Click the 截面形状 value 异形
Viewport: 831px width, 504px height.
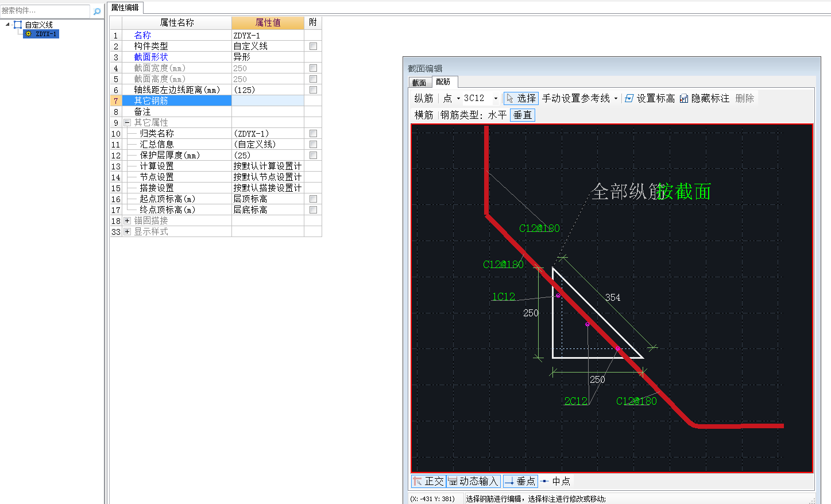(268, 57)
